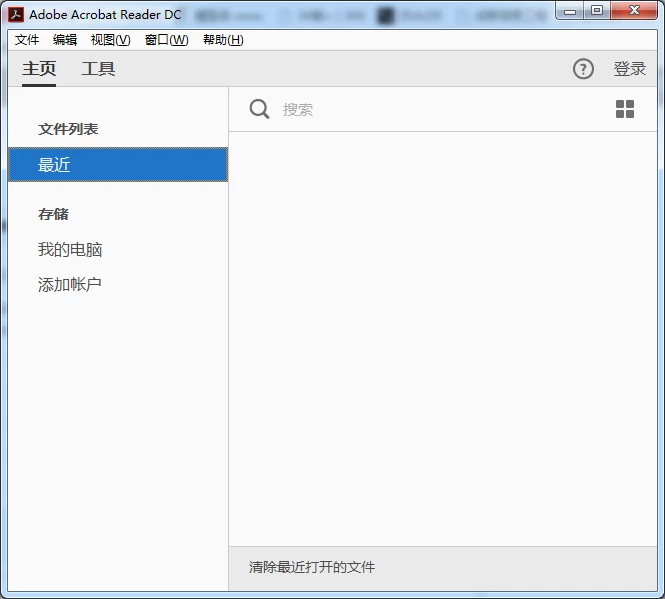This screenshot has width=665, height=599.
Task: Select 最近 in the file list
Action: (118, 165)
